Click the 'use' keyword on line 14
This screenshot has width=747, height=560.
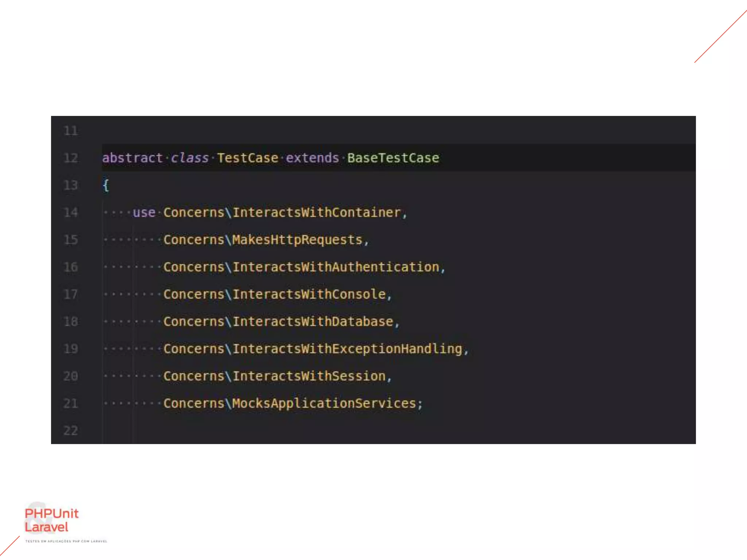[x=144, y=213]
